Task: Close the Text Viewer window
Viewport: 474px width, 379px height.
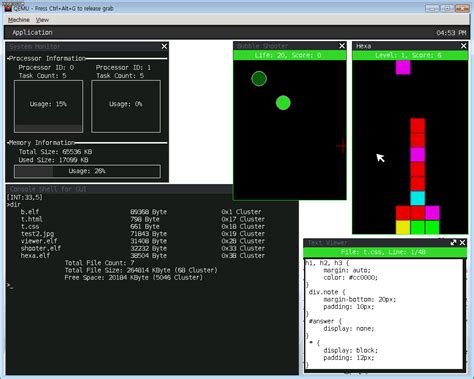Action: 462,243
